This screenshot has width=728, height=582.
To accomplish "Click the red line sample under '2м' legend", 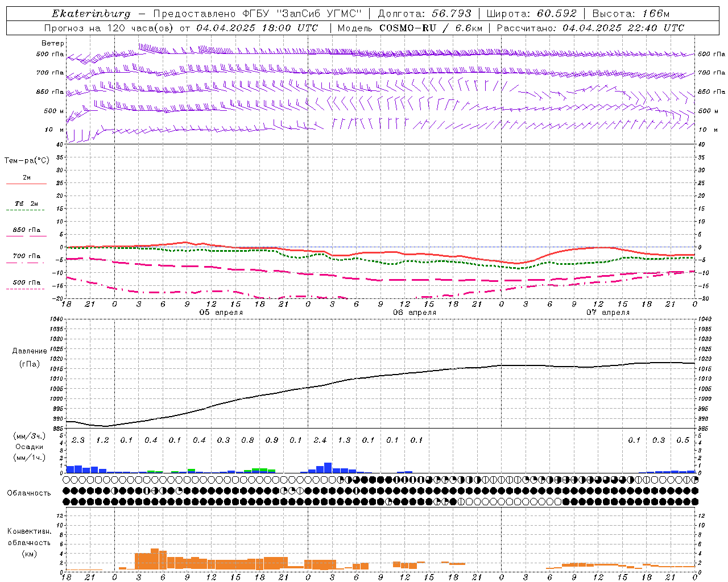I will coord(26,184).
